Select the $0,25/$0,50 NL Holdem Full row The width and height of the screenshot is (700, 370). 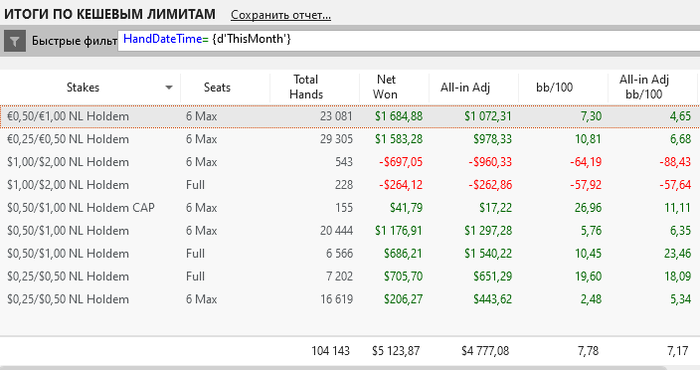click(350, 276)
